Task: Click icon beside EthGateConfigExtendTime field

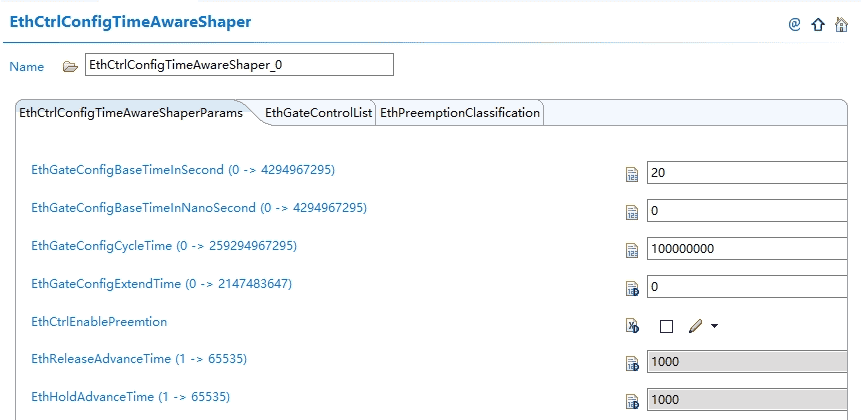Action: click(x=633, y=288)
